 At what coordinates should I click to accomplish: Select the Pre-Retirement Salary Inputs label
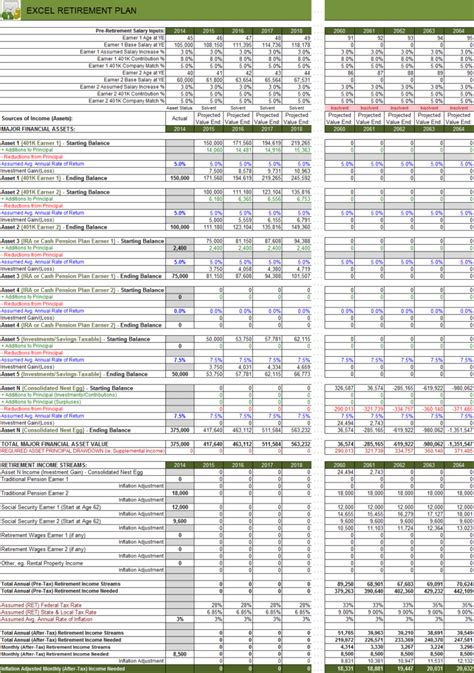click(130, 31)
